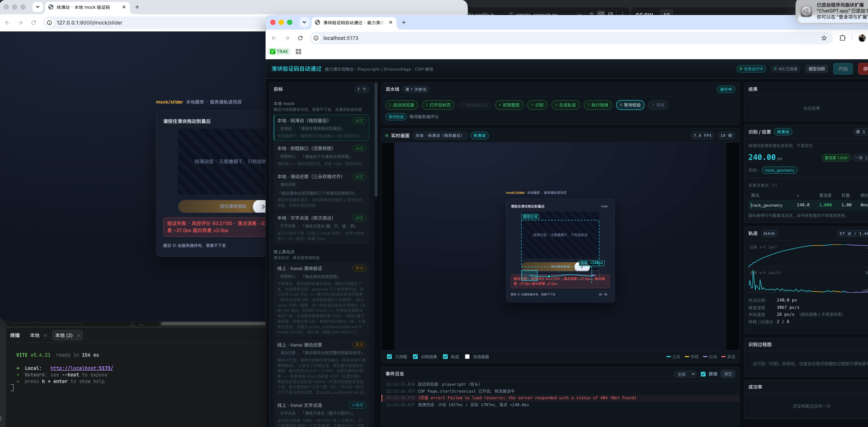Open tab search dropdown in mock slider window
Image resolution: width=868 pixels, height=427 pixels.
[37, 7]
